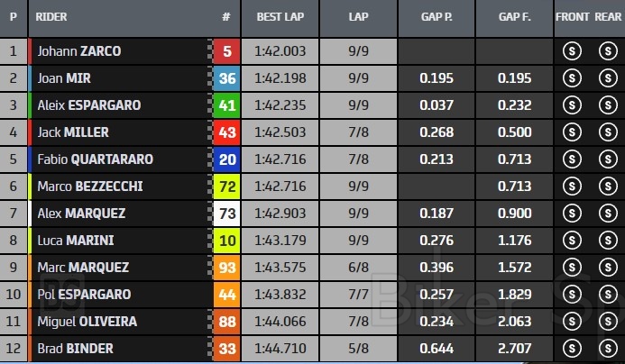Click front tyre icon for Fabio Quartararo
This screenshot has width=625, height=364.
coord(571,159)
